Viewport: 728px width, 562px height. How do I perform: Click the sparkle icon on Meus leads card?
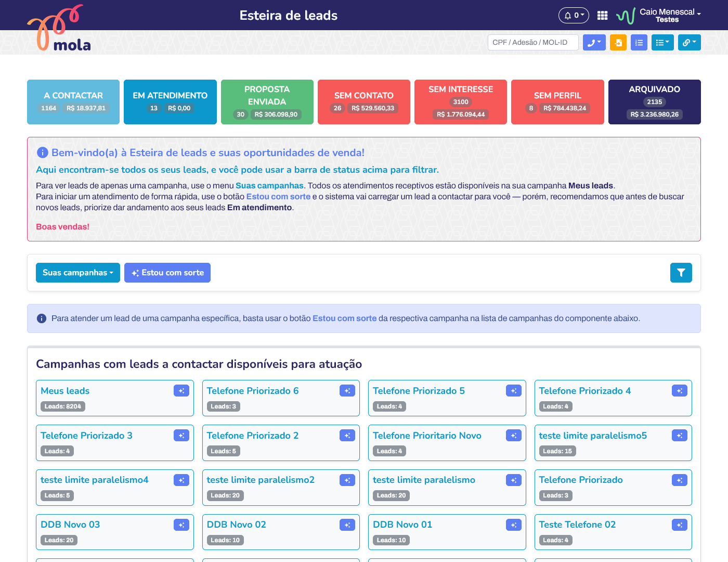[x=181, y=391]
